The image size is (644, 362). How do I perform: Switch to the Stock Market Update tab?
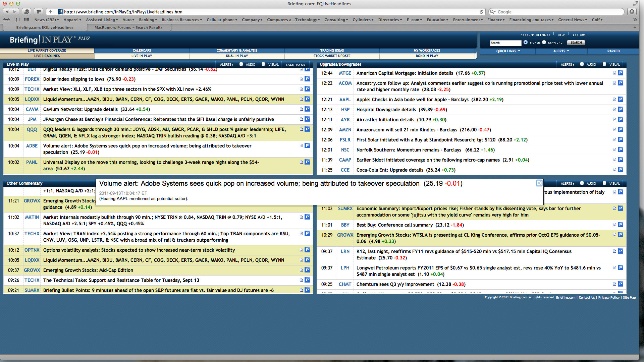coord(332,56)
